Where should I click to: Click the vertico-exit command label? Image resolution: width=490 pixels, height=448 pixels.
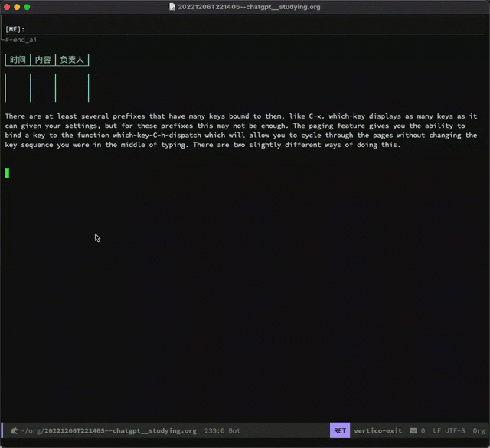pyautogui.click(x=377, y=431)
